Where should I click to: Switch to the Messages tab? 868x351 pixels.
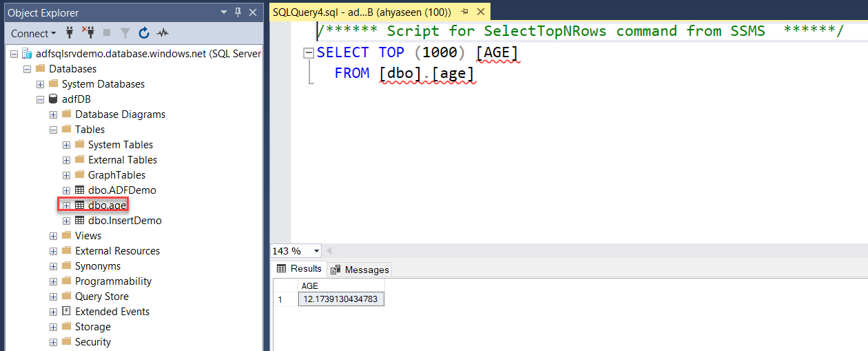pos(360,270)
